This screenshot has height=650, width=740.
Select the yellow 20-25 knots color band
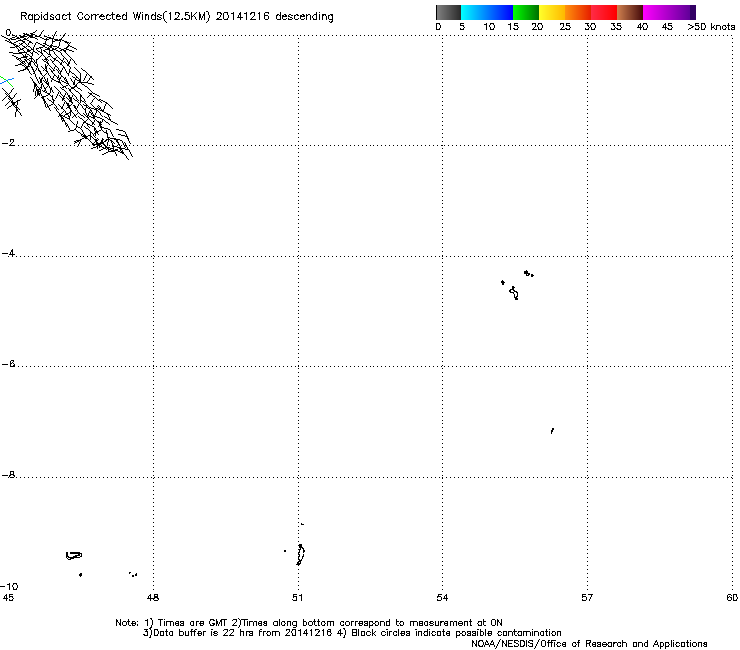coord(552,12)
